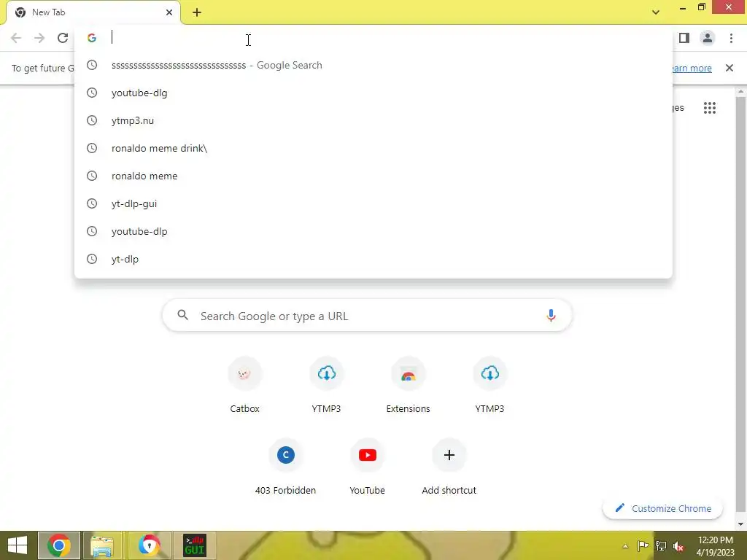Go back using the back arrow
Screen dimensions: 747x560
click(16, 38)
